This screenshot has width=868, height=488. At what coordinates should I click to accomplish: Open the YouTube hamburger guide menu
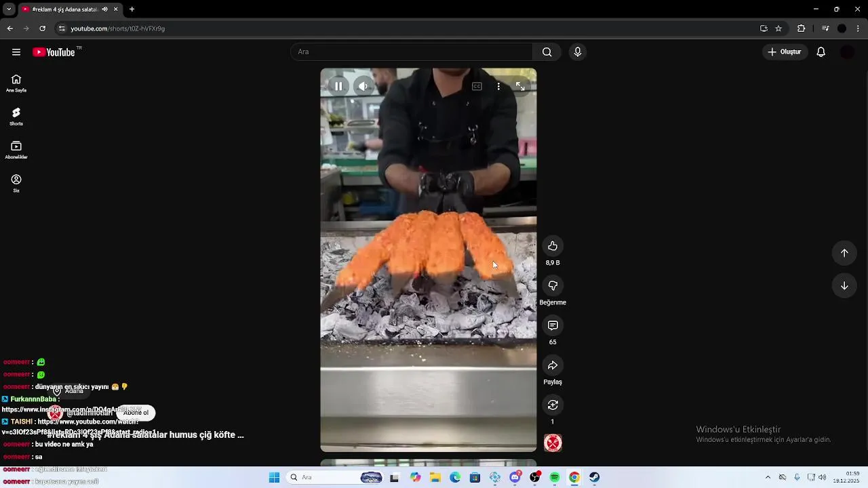point(16,52)
